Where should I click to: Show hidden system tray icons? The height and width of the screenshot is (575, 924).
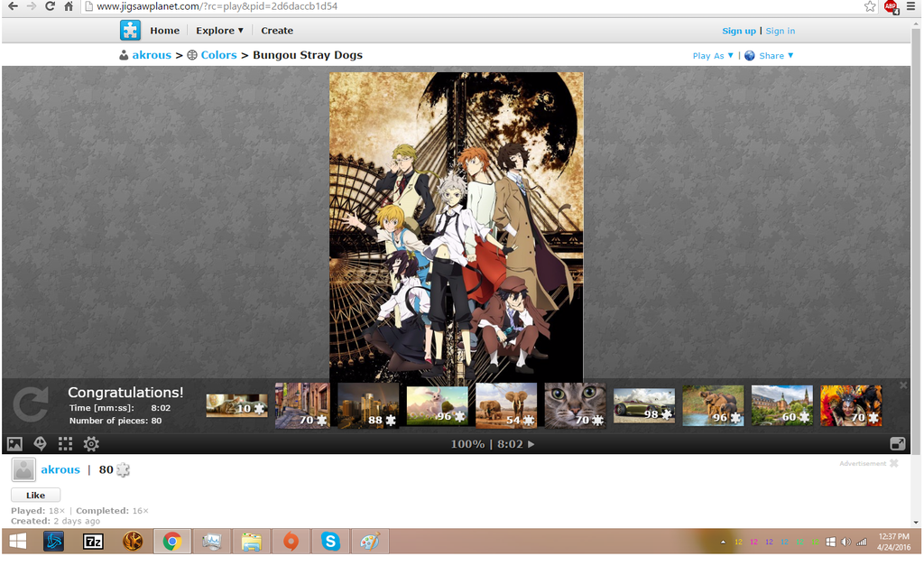(x=723, y=542)
